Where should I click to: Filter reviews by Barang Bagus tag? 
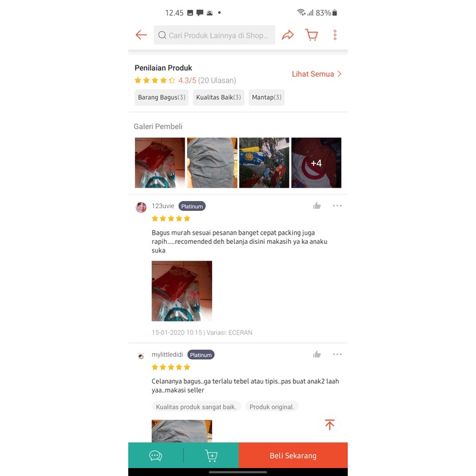coord(161,97)
